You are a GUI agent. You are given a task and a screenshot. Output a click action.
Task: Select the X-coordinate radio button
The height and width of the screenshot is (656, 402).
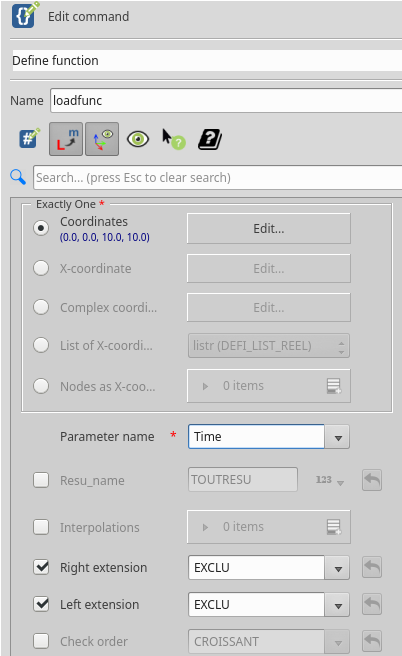pyautogui.click(x=41, y=268)
